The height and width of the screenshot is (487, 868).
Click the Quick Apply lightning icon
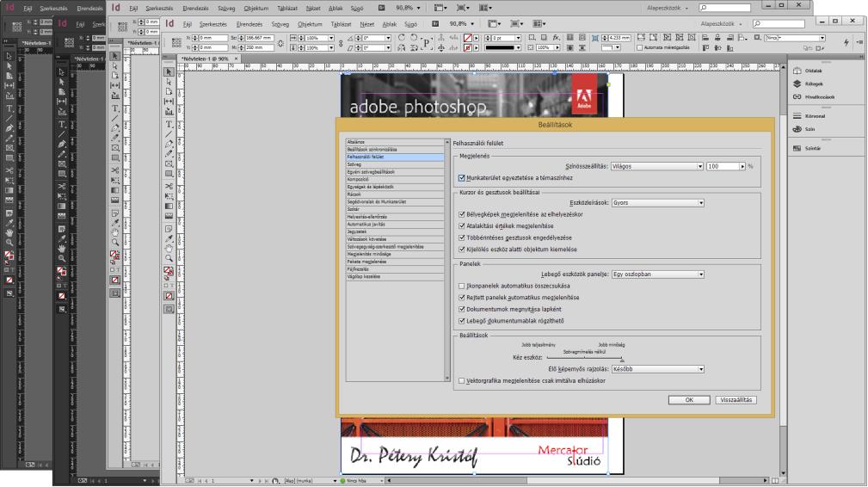click(846, 42)
